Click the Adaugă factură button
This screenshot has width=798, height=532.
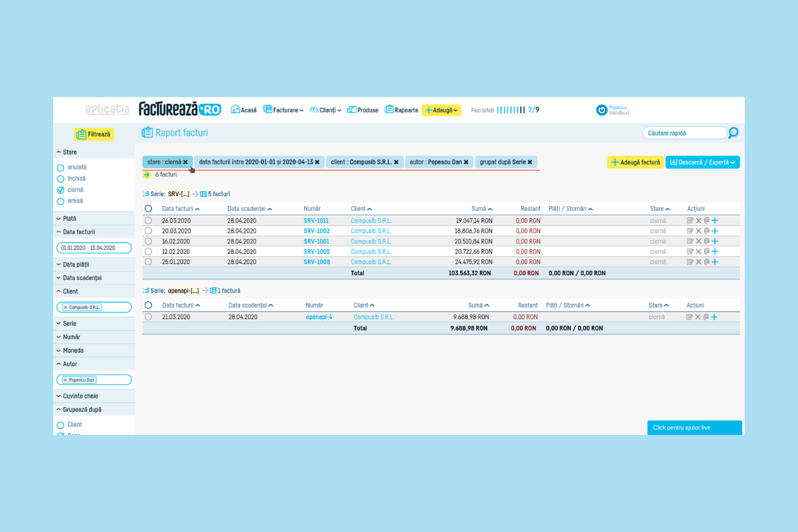click(x=635, y=162)
